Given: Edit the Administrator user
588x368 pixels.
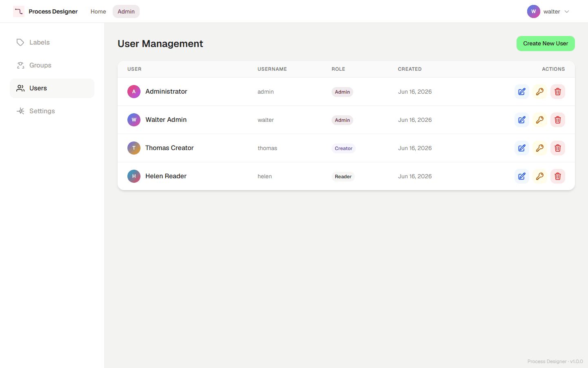Looking at the screenshot, I should (x=522, y=92).
